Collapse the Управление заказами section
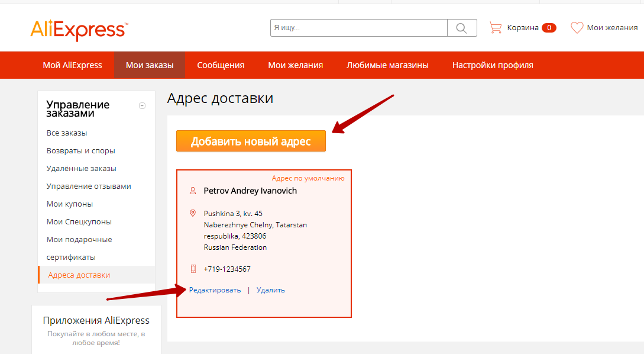 [x=142, y=105]
